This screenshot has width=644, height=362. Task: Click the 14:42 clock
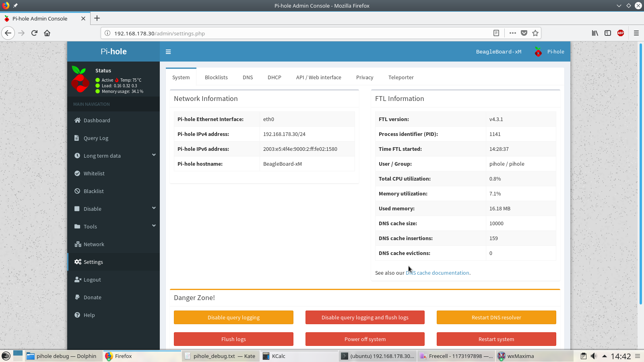[621, 356]
